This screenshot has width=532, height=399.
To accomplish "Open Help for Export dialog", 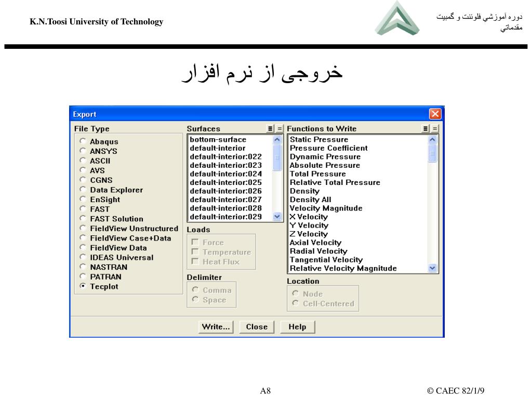I will click(x=298, y=327).
